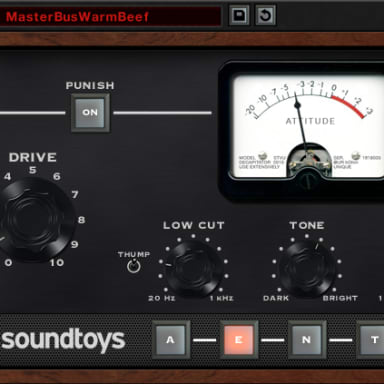Image resolution: width=384 pixels, height=384 pixels.
Task: Select saturation style N
Action: point(307,340)
